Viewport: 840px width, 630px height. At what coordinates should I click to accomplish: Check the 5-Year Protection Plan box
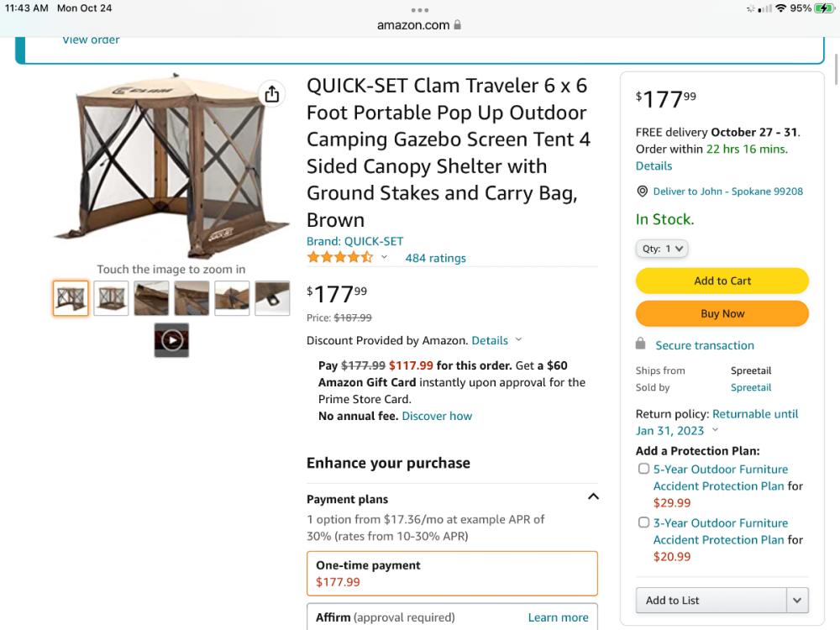[x=643, y=469]
